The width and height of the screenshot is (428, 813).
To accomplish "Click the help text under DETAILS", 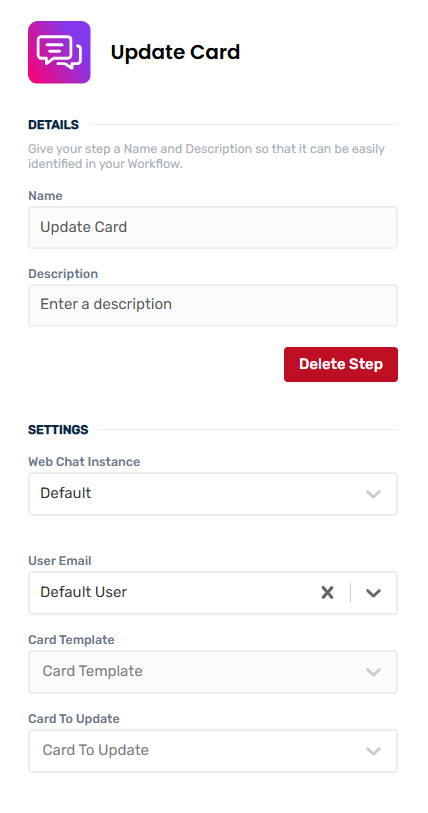I will [x=206, y=157].
